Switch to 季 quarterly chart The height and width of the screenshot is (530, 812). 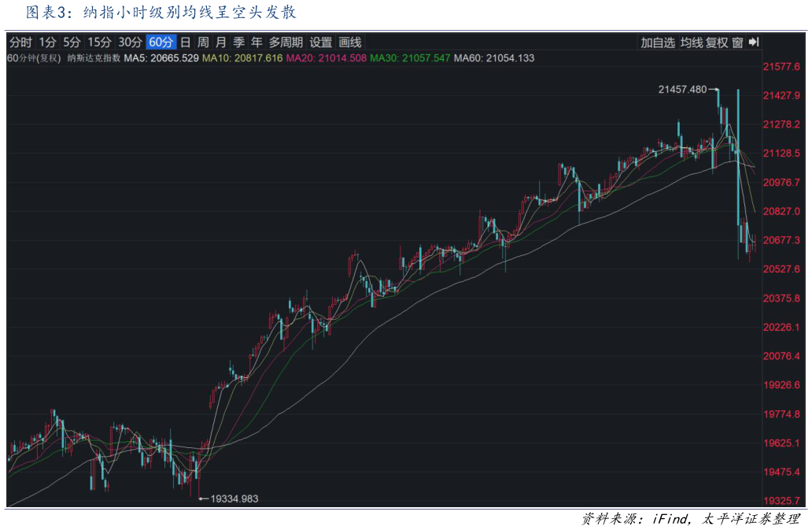238,43
